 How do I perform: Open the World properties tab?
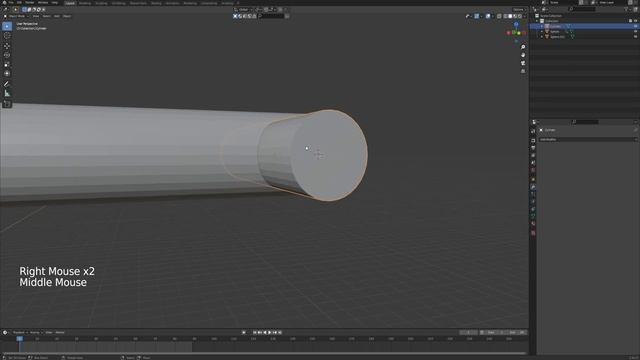click(x=533, y=170)
